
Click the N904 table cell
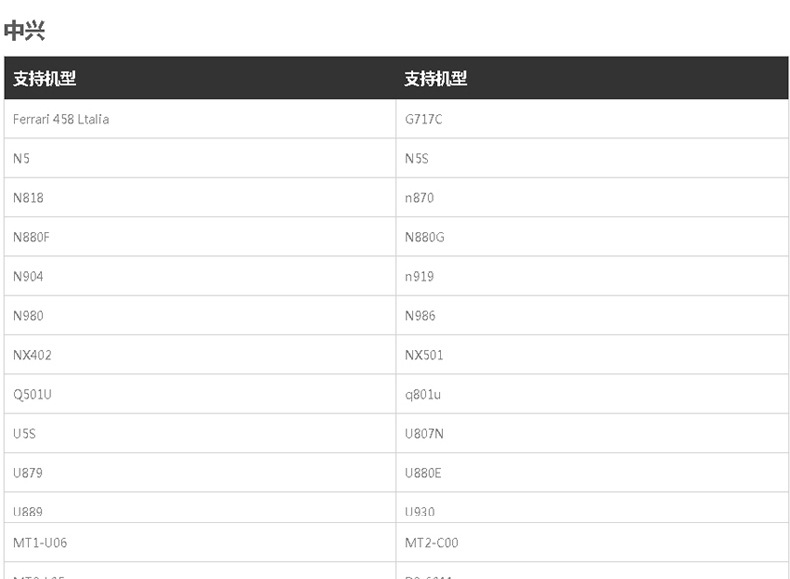28,276
